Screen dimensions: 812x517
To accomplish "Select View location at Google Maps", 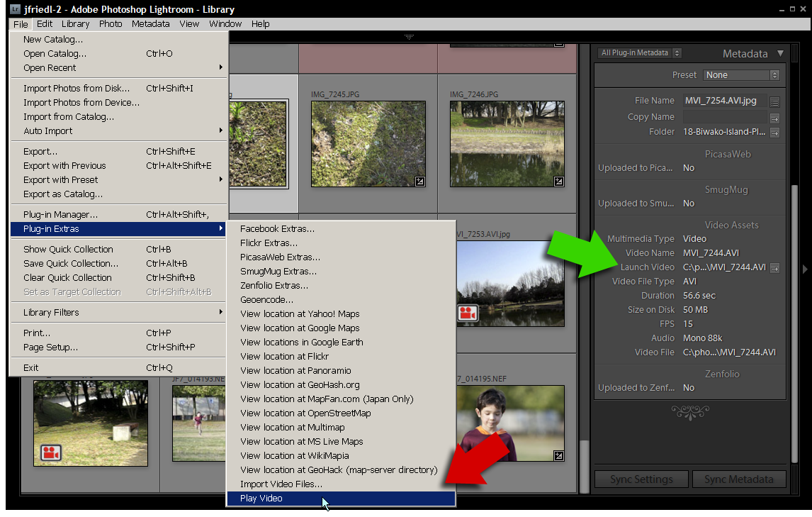I will click(x=342, y=328).
